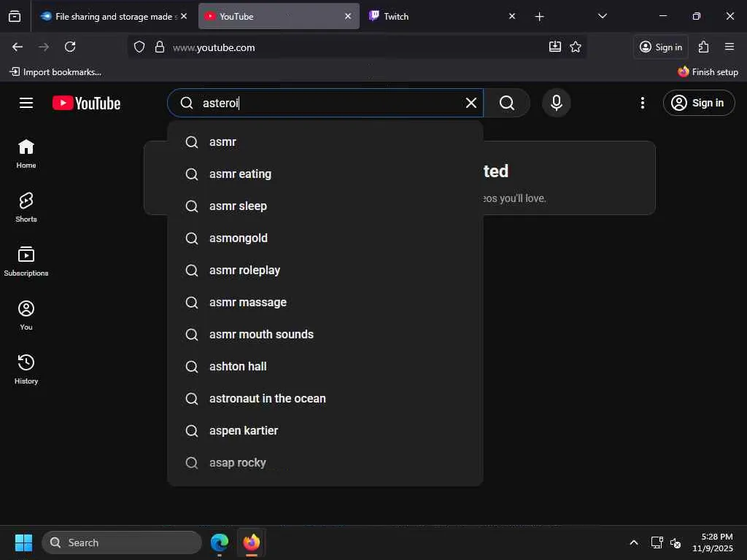Go forward to the next page
Viewport: 747px width, 560px height.
click(x=44, y=47)
